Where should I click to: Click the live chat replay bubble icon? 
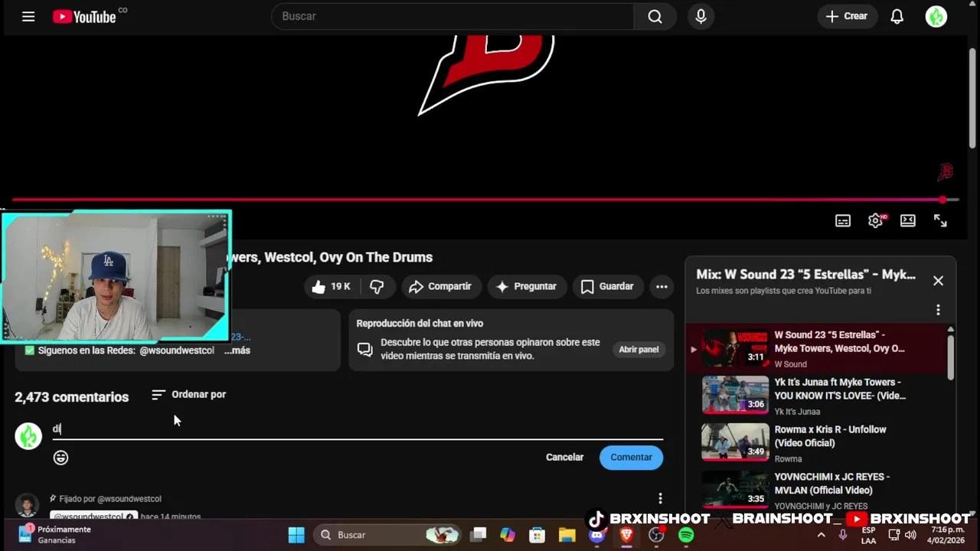pos(364,349)
